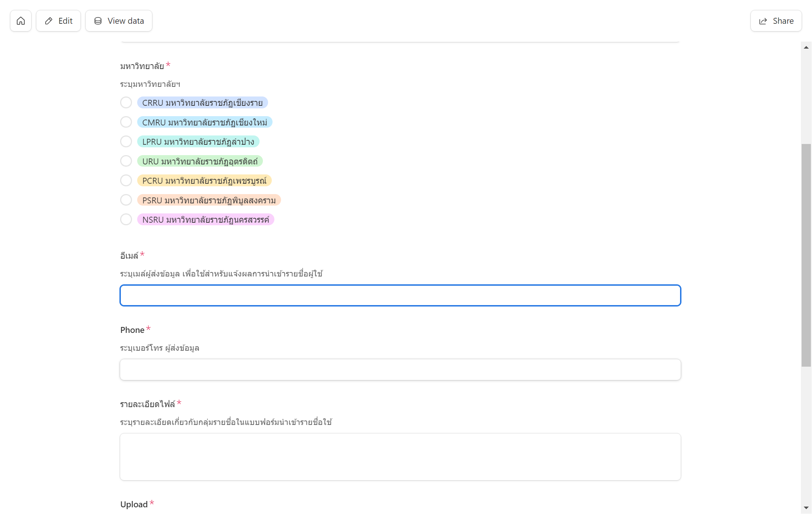Click the Share button
Viewport: 812px width, 514px height.
[776, 21]
